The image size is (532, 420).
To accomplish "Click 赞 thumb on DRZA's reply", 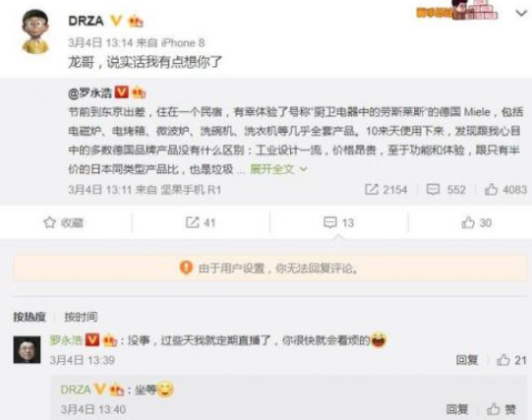I will pyautogui.click(x=494, y=409).
